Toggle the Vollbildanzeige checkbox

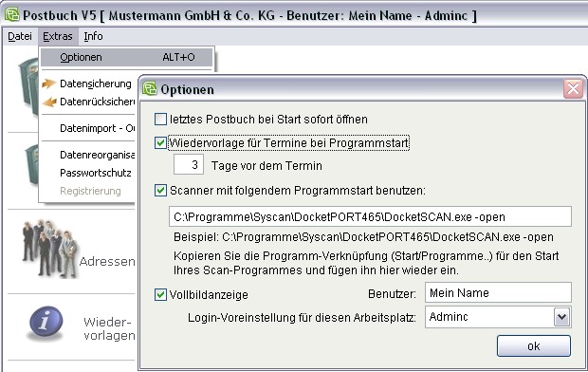[x=160, y=295]
